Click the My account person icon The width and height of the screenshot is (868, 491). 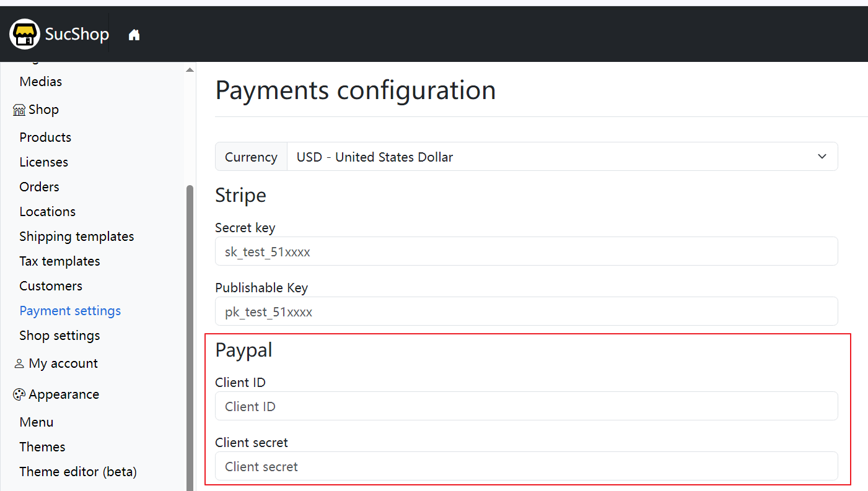click(x=19, y=364)
